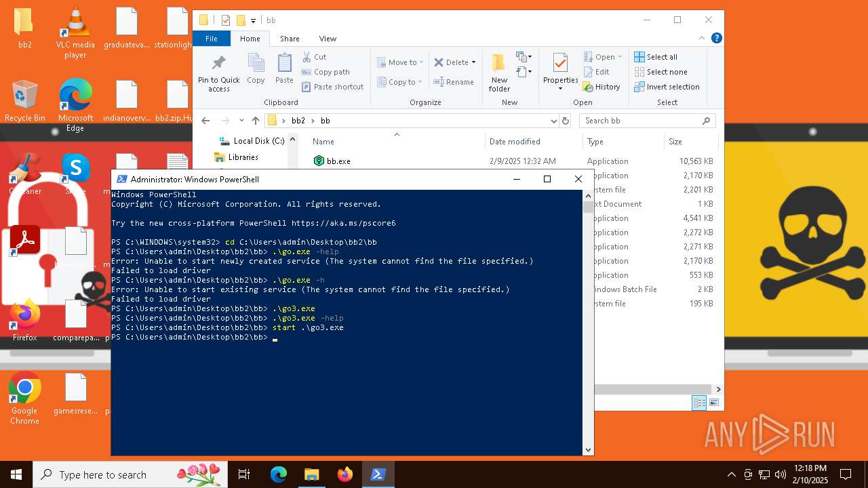Click PowerShell taskbar button
This screenshot has height=488, width=868.
pos(378,474)
